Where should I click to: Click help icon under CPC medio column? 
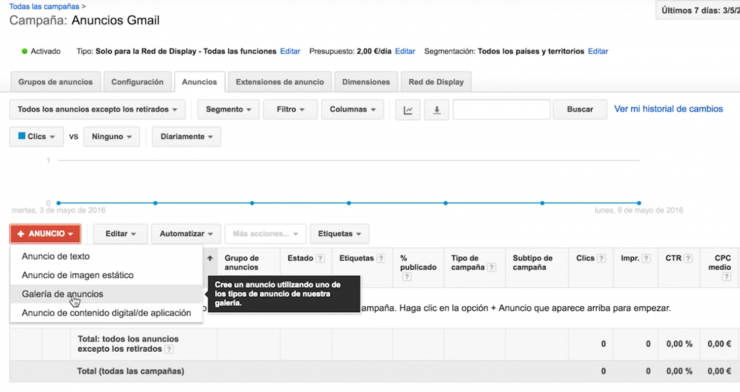(726, 277)
